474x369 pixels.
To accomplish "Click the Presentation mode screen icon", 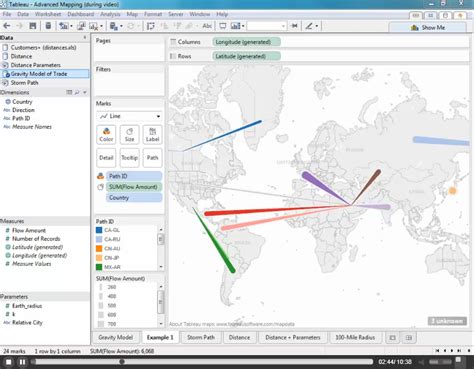I will (x=223, y=26).
